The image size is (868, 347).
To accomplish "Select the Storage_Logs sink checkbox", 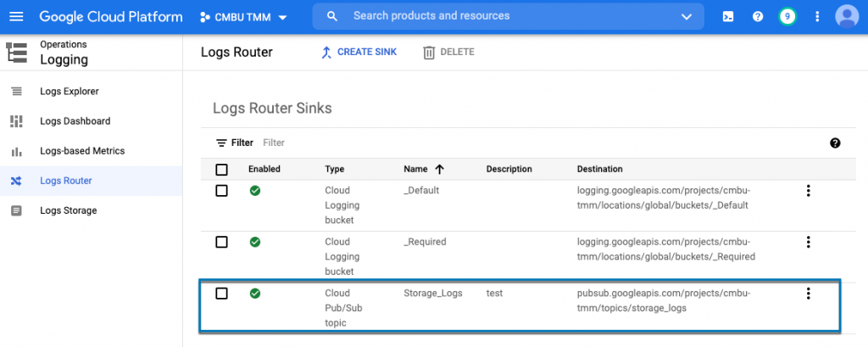I will point(222,294).
